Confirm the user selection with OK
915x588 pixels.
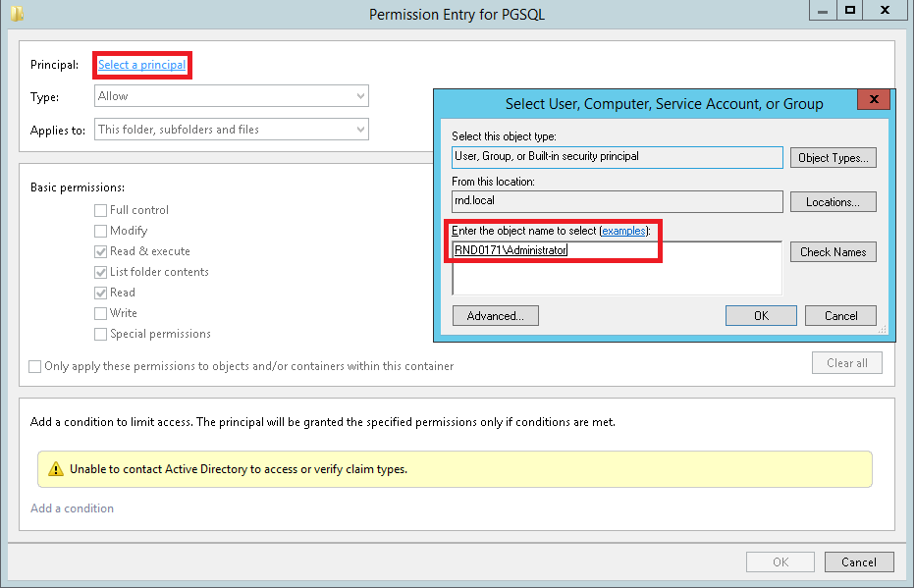click(x=761, y=315)
